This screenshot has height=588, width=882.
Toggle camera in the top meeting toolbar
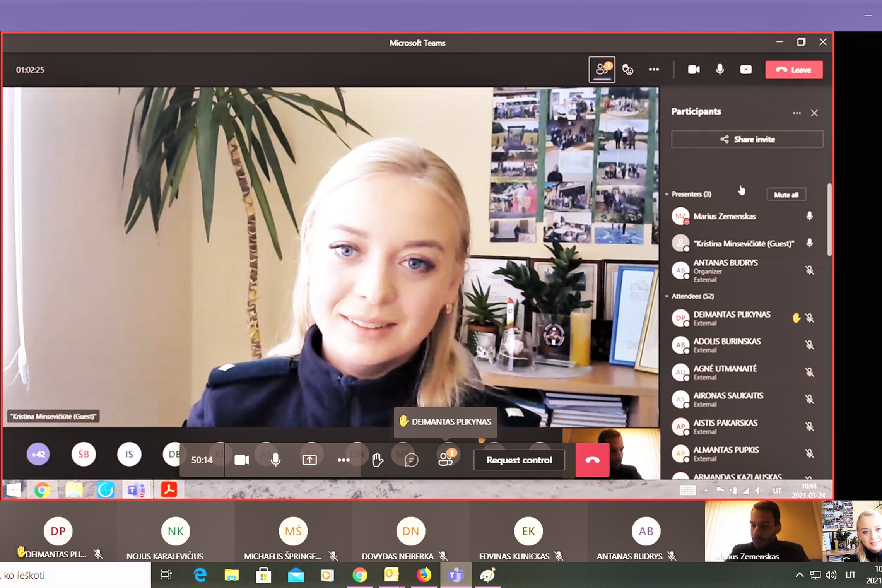pos(694,70)
